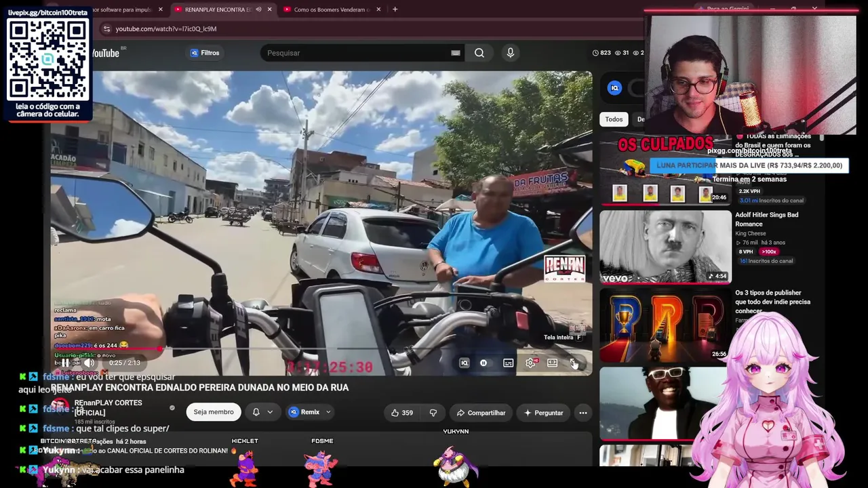Screen dimensions: 868x488
Task: Switch to the Como os Boomers Venderam tab
Action: (332, 9)
